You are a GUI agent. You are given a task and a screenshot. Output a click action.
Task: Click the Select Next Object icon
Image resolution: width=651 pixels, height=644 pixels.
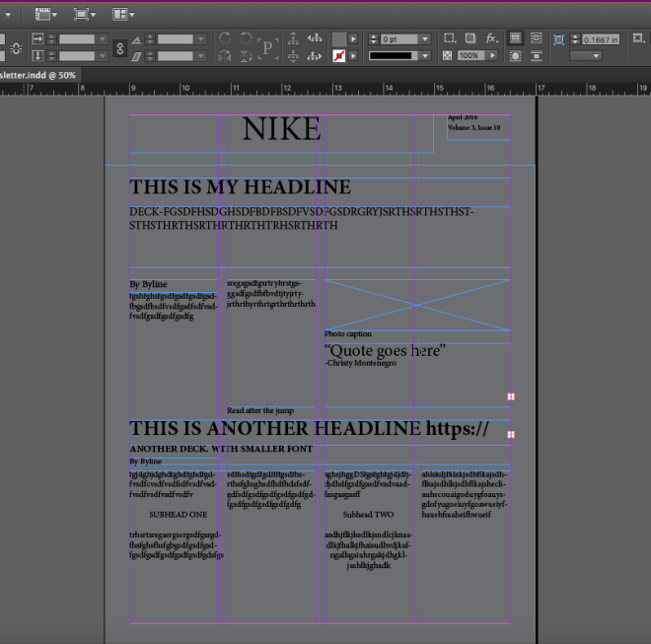[x=315, y=55]
